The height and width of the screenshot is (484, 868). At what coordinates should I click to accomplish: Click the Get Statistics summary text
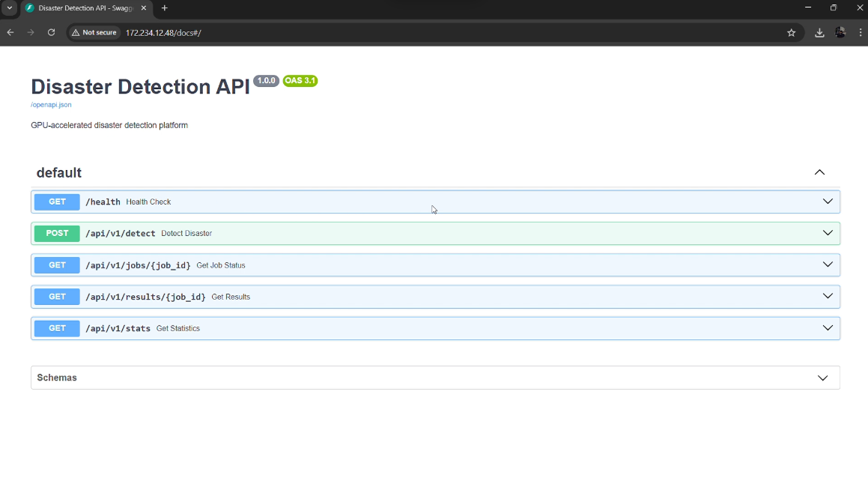(x=178, y=328)
